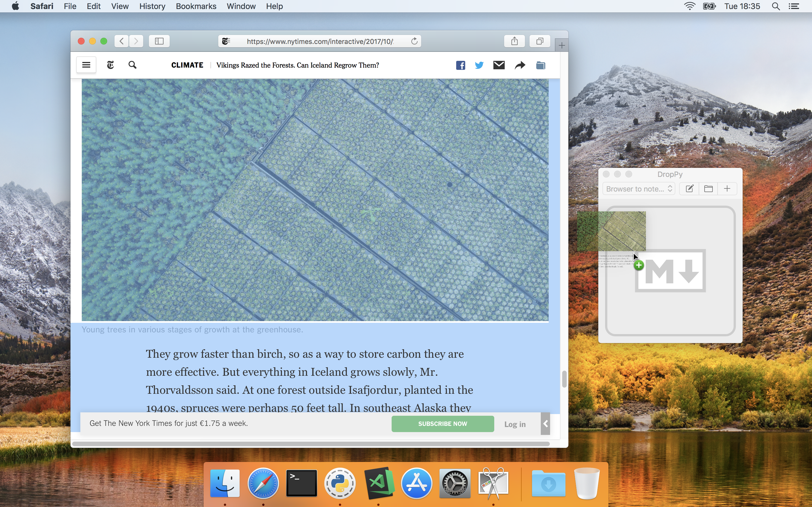Save article with the folder icon
The image size is (812, 507).
point(540,65)
